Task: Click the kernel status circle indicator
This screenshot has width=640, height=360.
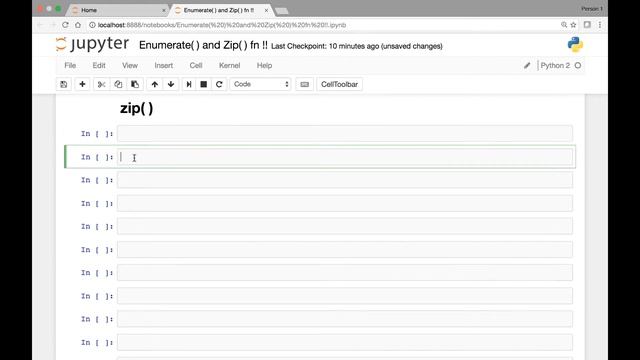Action: pos(578,65)
